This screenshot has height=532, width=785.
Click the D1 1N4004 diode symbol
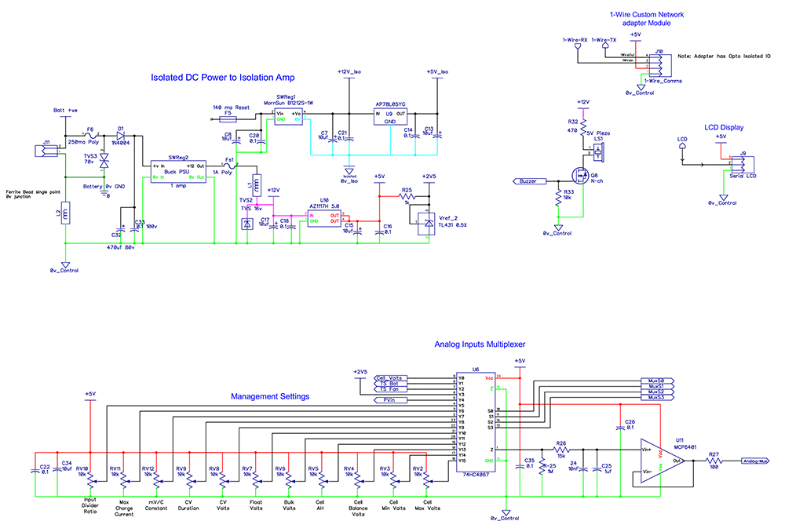click(123, 137)
